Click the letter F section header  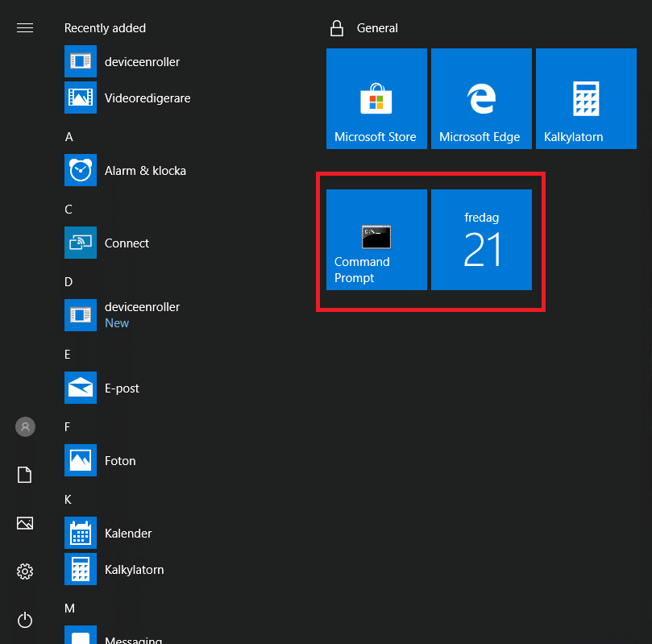click(x=68, y=427)
